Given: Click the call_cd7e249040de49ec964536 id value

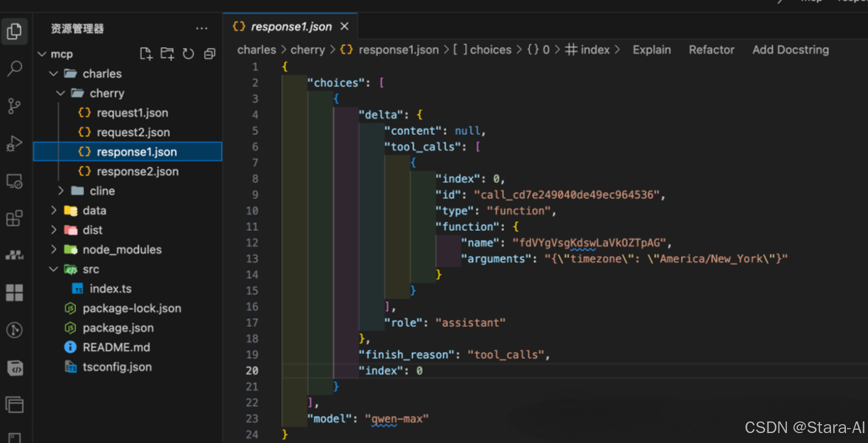Looking at the screenshot, I should pos(567,194).
